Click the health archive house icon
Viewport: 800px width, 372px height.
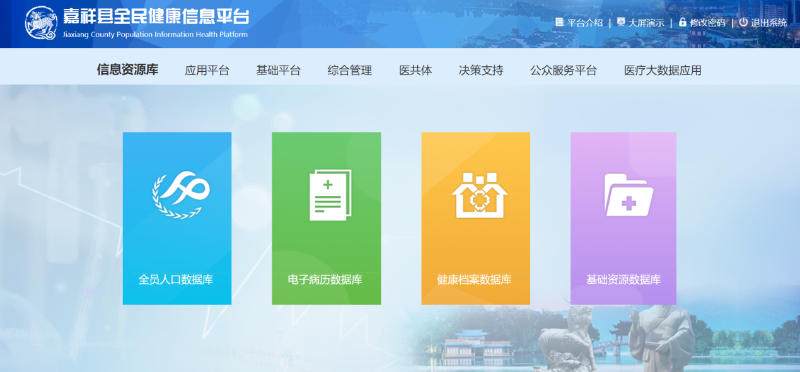480,195
